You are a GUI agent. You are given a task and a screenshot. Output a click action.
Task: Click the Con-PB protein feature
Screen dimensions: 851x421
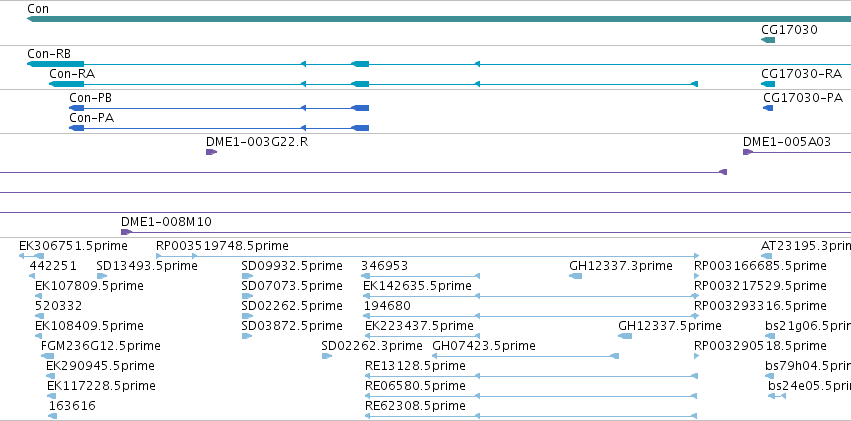coord(219,108)
